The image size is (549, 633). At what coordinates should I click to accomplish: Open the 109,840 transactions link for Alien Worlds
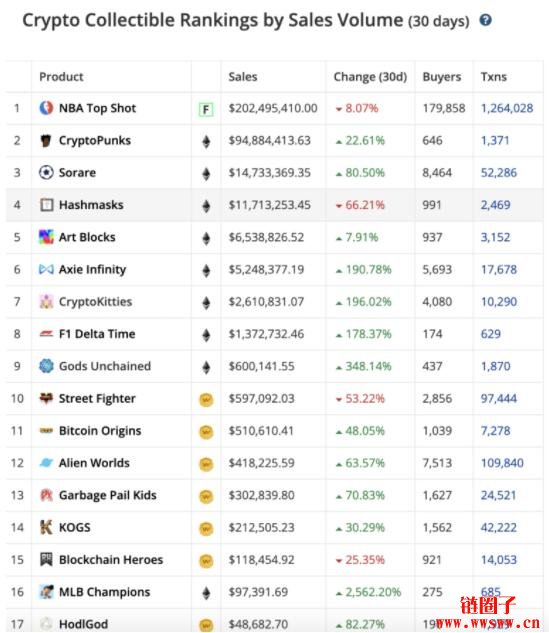point(502,463)
